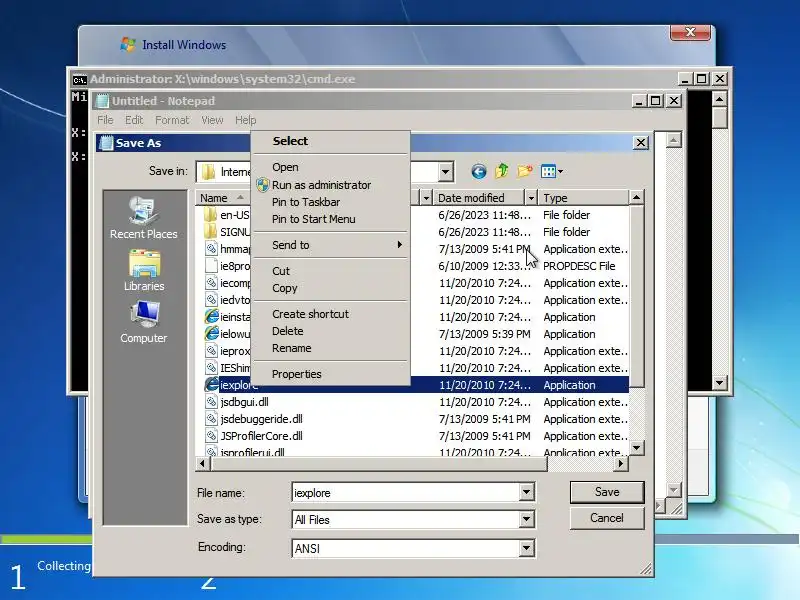Choose Cut from the context menu

[x=332, y=271]
